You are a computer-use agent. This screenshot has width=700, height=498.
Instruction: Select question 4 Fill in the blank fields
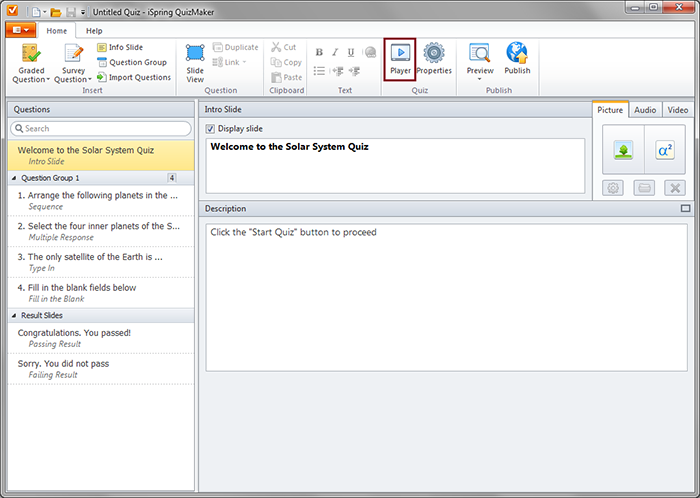[x=101, y=293]
